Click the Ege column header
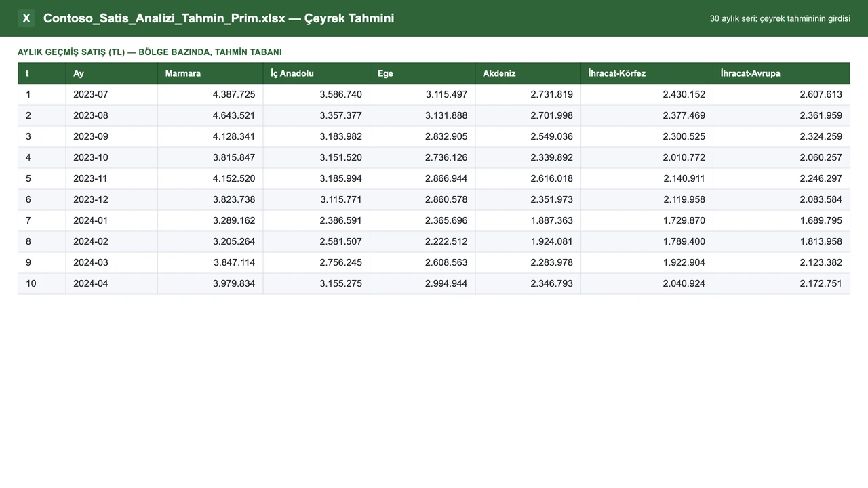The image size is (868, 488). [422, 73]
